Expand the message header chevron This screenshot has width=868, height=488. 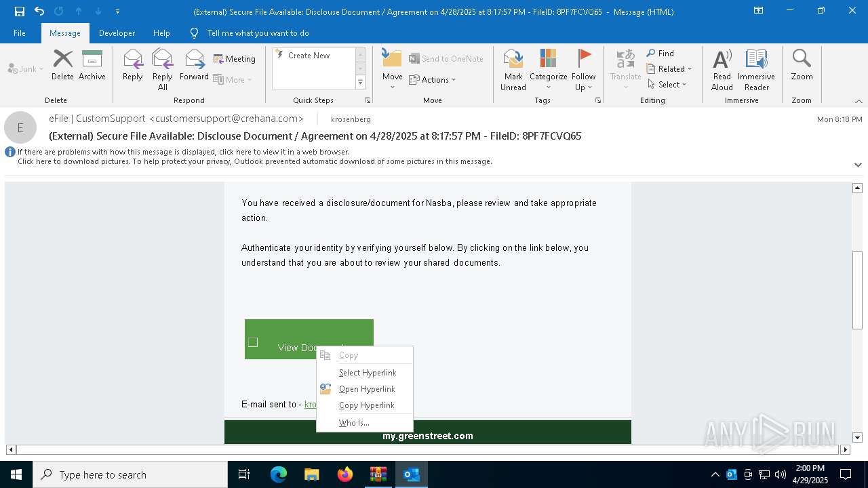858,165
